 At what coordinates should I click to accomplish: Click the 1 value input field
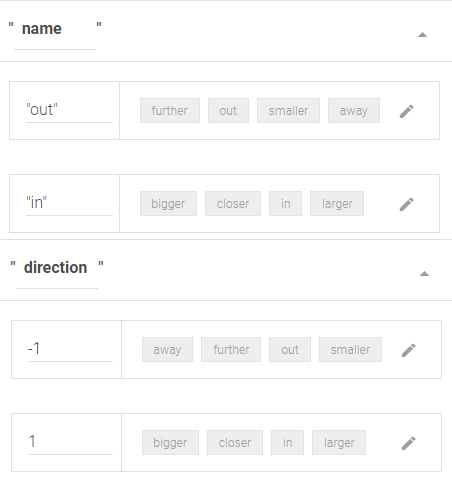click(70, 443)
